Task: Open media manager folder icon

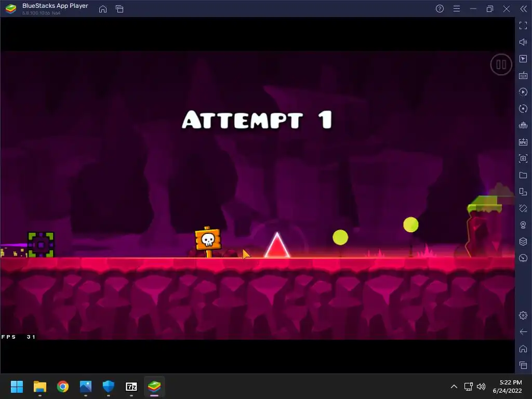Action: (x=523, y=175)
